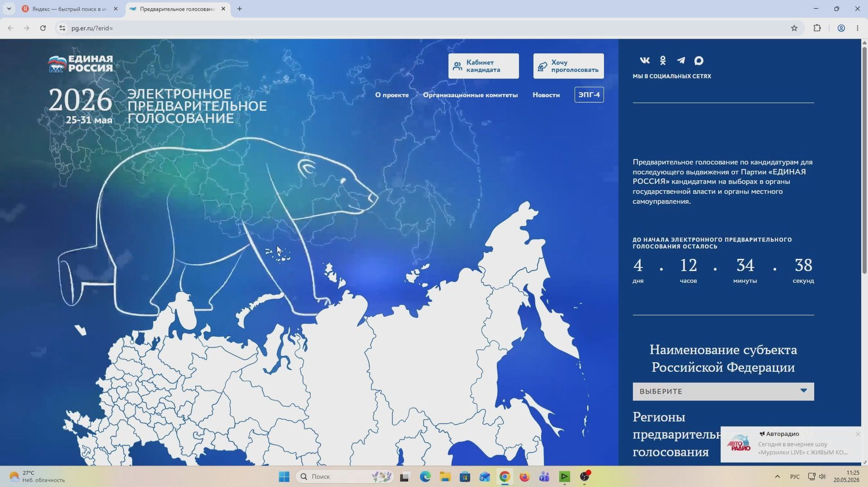Reload the current page

[x=43, y=28]
